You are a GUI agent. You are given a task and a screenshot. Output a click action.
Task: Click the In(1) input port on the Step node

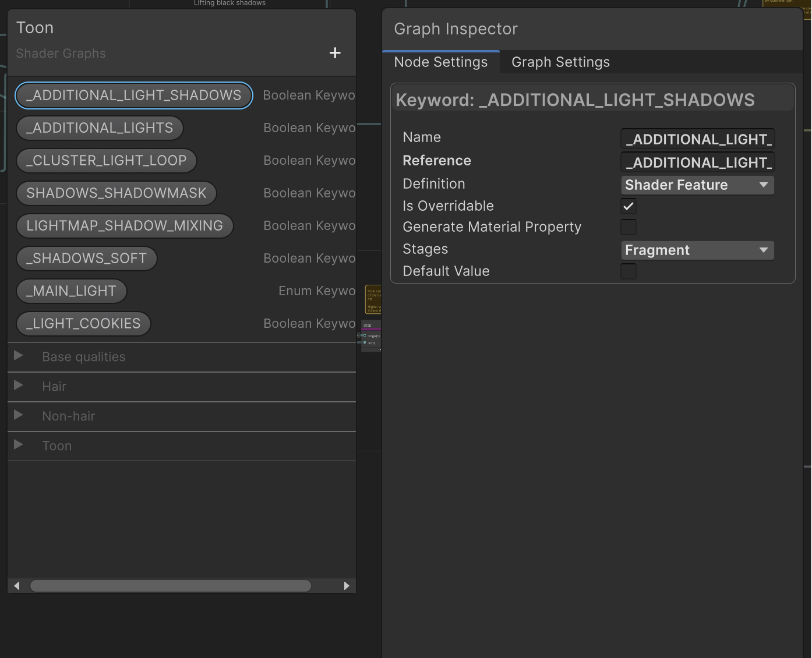click(x=365, y=342)
